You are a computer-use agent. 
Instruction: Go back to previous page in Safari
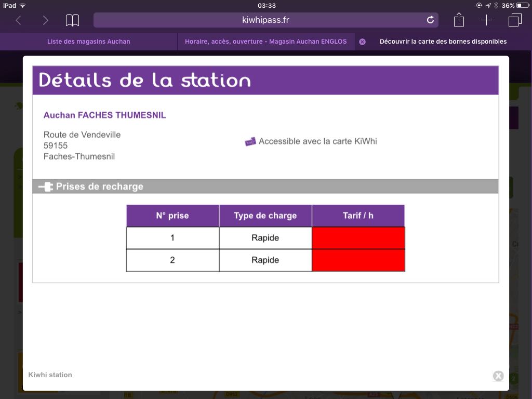[x=18, y=20]
